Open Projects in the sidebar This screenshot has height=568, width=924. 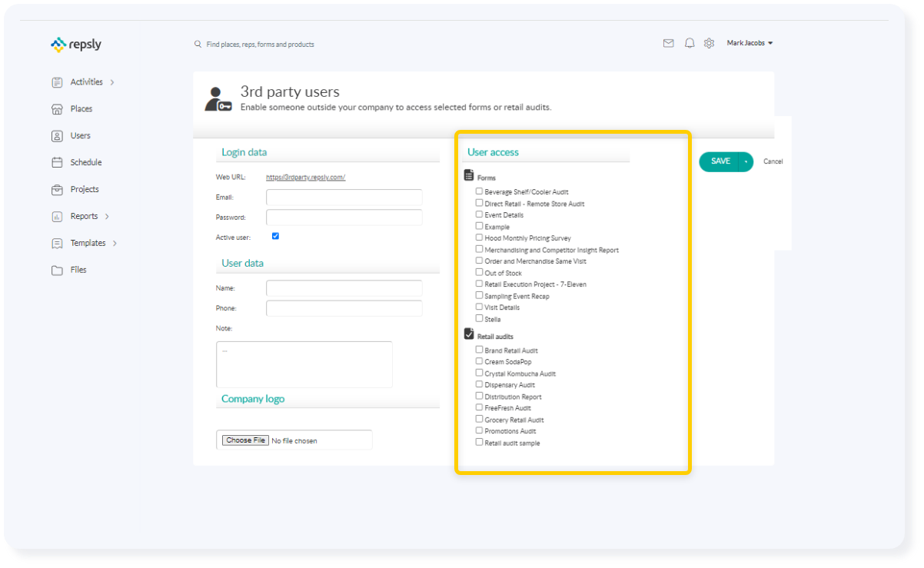coord(85,190)
